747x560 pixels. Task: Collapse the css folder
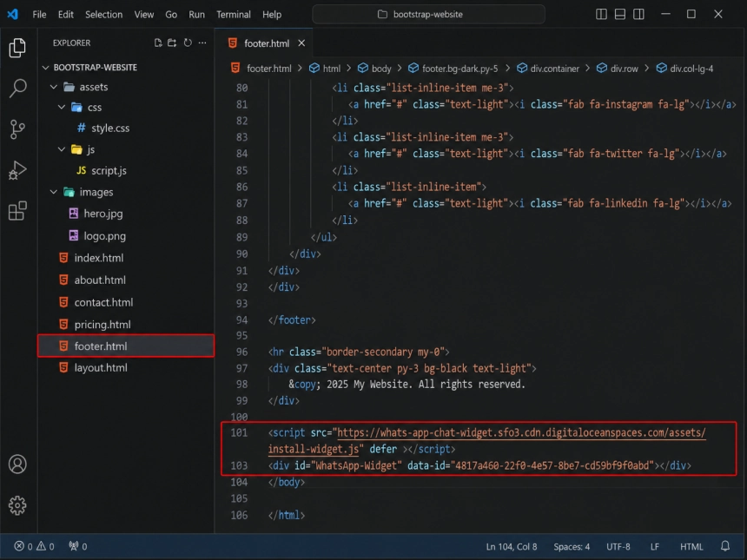pos(62,107)
